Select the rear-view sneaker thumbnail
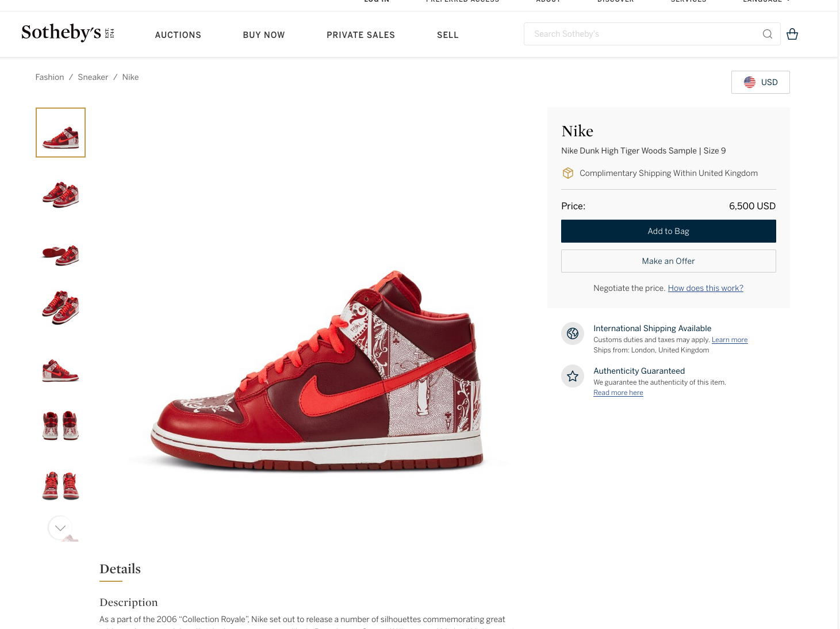 60,425
